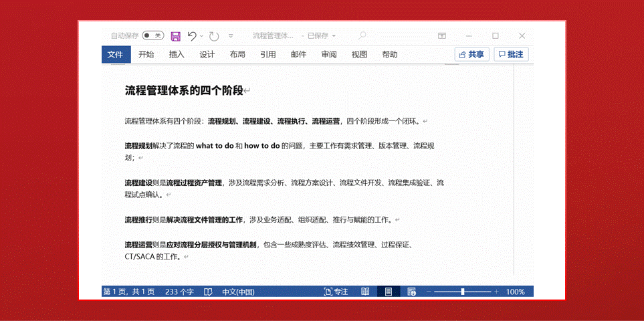
Task: Click the 批注 (Comments) button
Action: 511,55
